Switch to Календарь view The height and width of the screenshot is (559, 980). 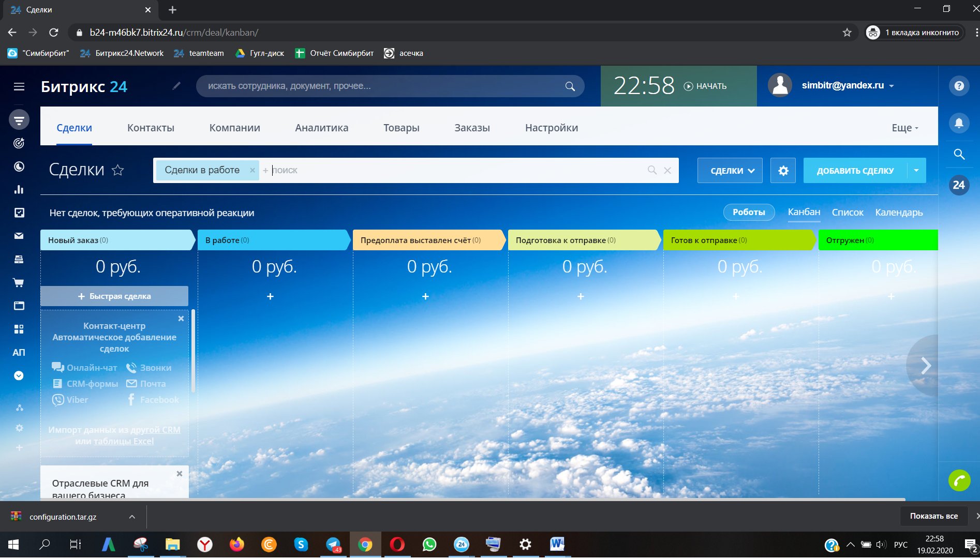[x=899, y=213]
